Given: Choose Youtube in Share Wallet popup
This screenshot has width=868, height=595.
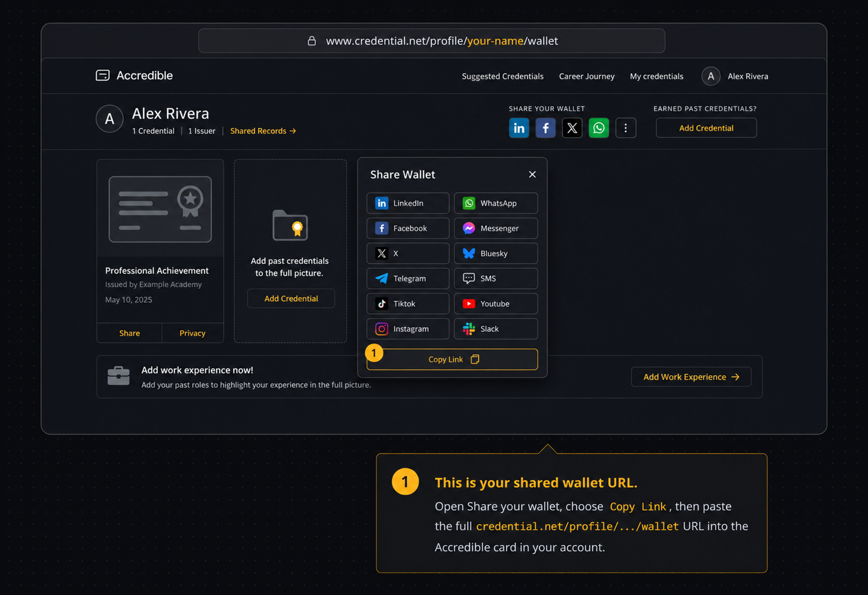Looking at the screenshot, I should tap(496, 304).
